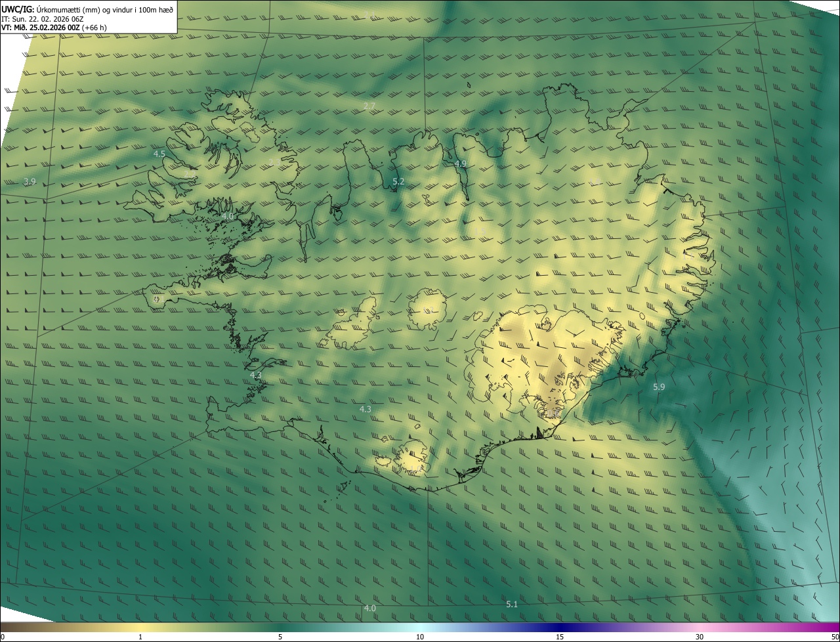Click the magenta end of the colorbar

click(x=827, y=628)
